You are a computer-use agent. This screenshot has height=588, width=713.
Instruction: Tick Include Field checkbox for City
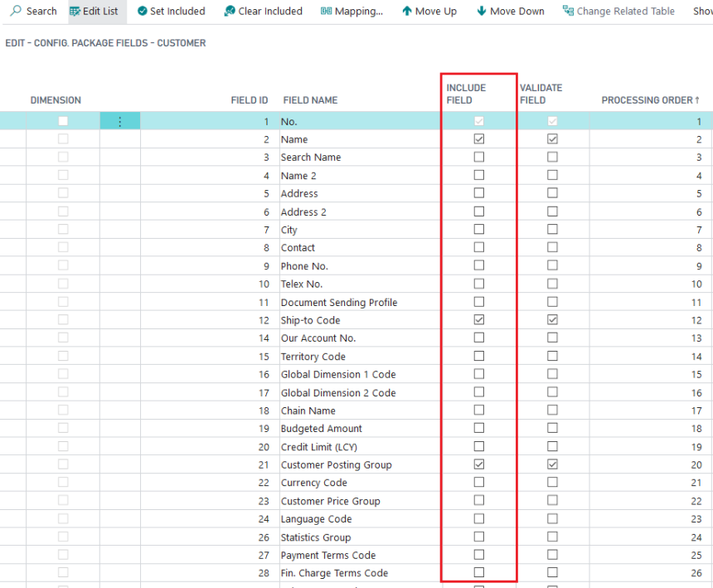(478, 230)
